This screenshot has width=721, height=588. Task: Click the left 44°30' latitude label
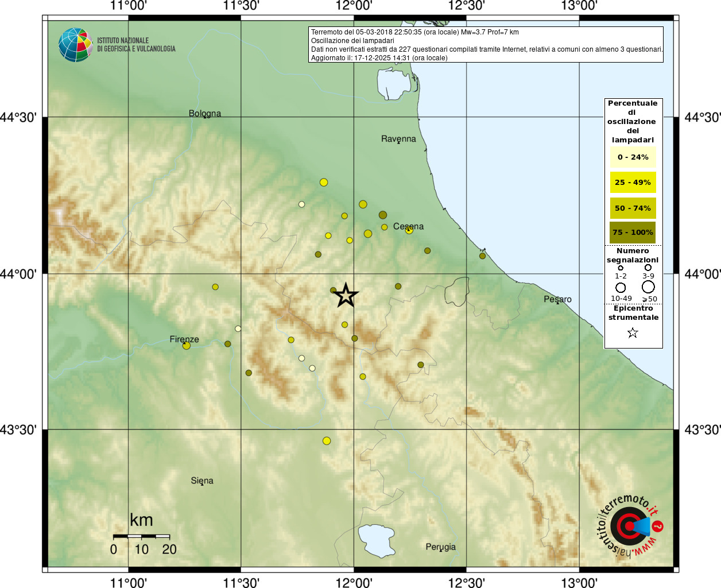(18, 118)
